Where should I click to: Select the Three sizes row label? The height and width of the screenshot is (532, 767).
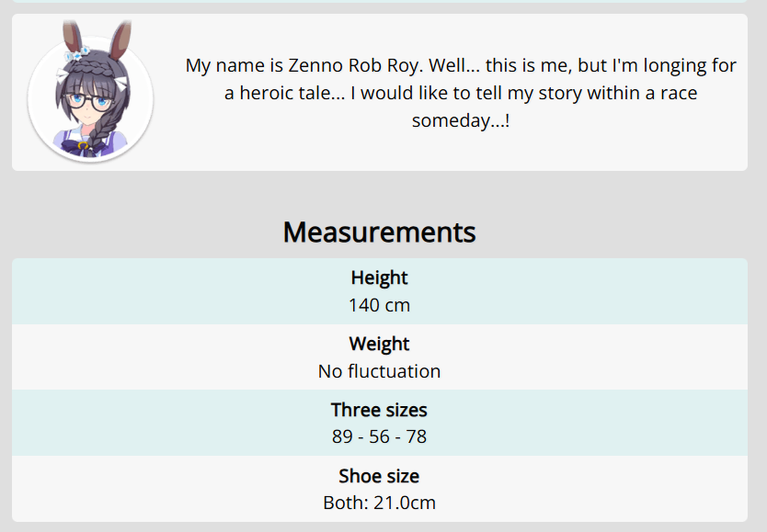[x=379, y=410]
